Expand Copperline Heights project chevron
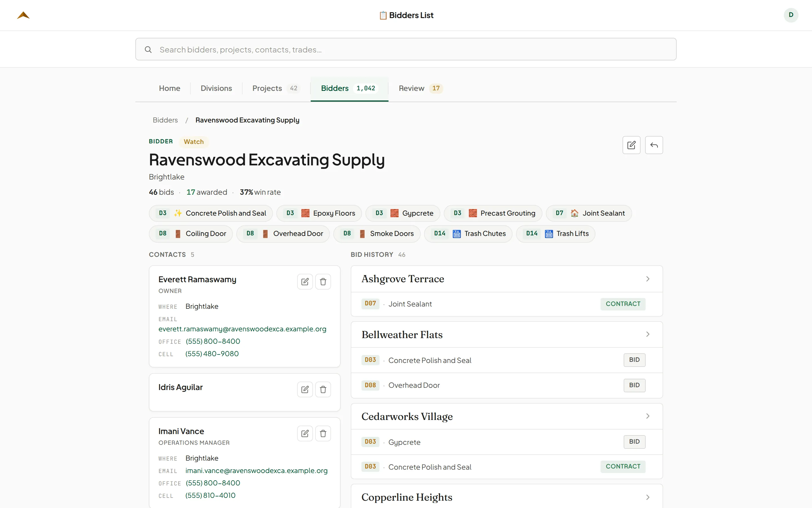The height and width of the screenshot is (508, 812). (648, 497)
